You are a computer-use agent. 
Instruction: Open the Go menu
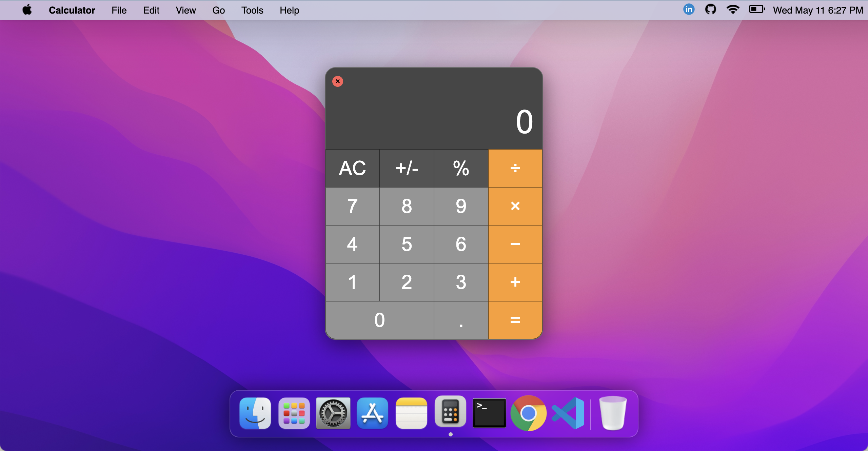coord(219,10)
